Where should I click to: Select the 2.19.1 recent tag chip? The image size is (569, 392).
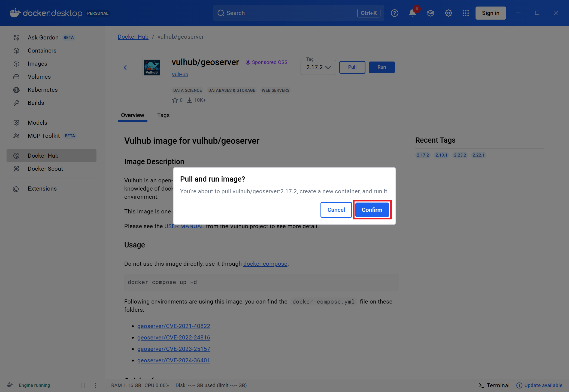coord(441,155)
